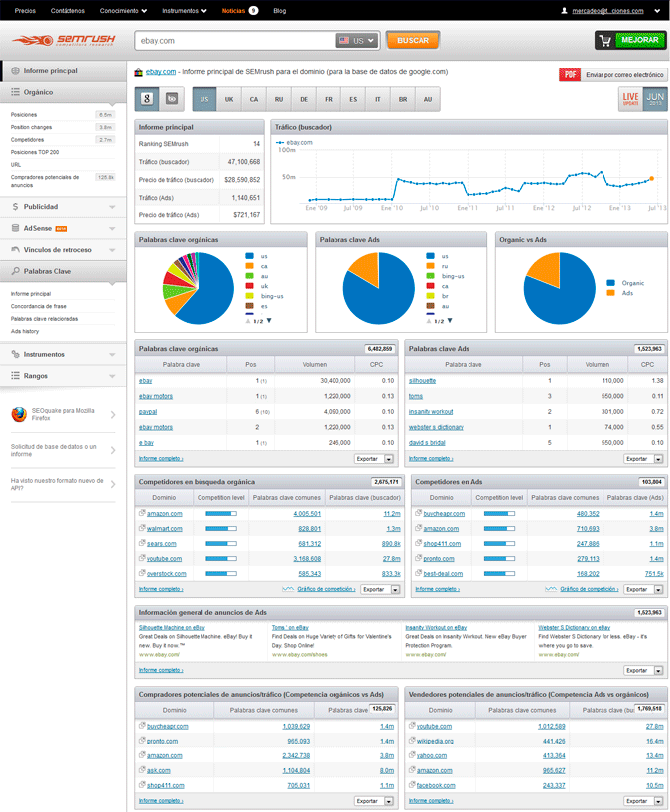Click the Informe principal globe icon
This screenshot has width=670, height=812.
click(16, 70)
